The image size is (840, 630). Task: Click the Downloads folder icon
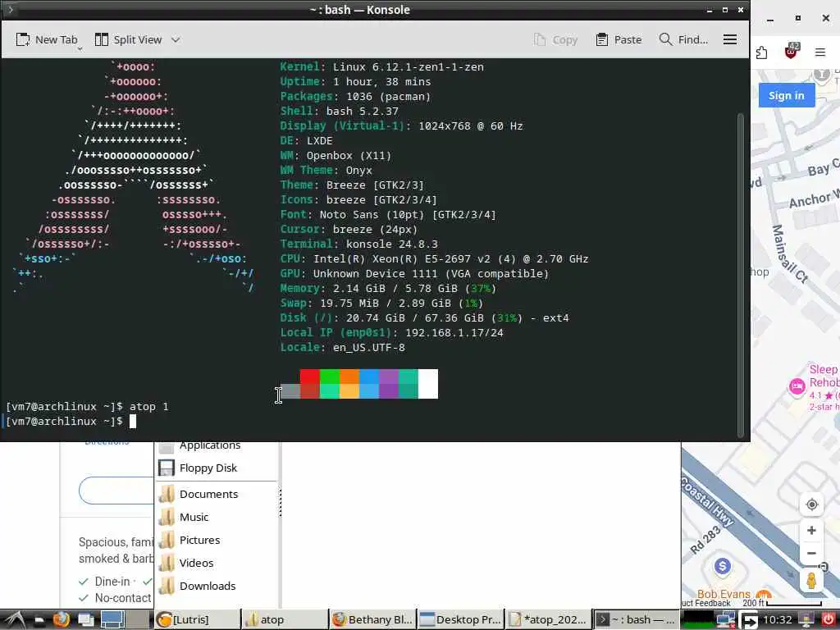pyautogui.click(x=167, y=586)
